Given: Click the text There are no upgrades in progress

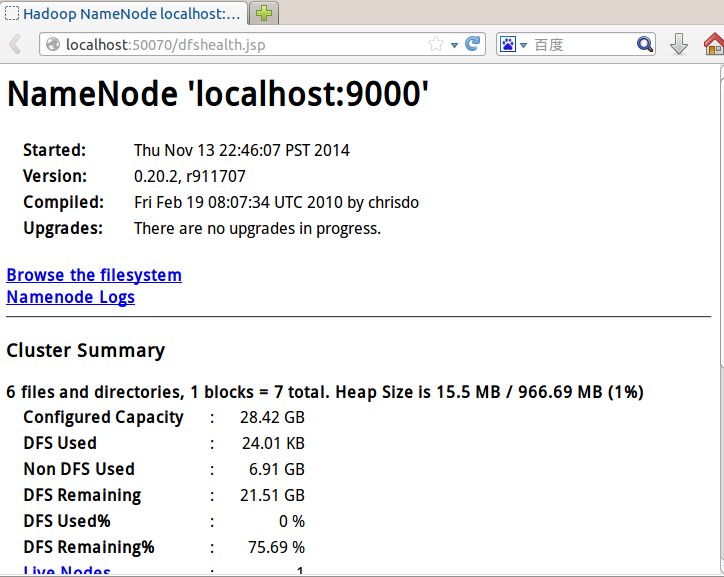Looking at the screenshot, I should coord(258,228).
